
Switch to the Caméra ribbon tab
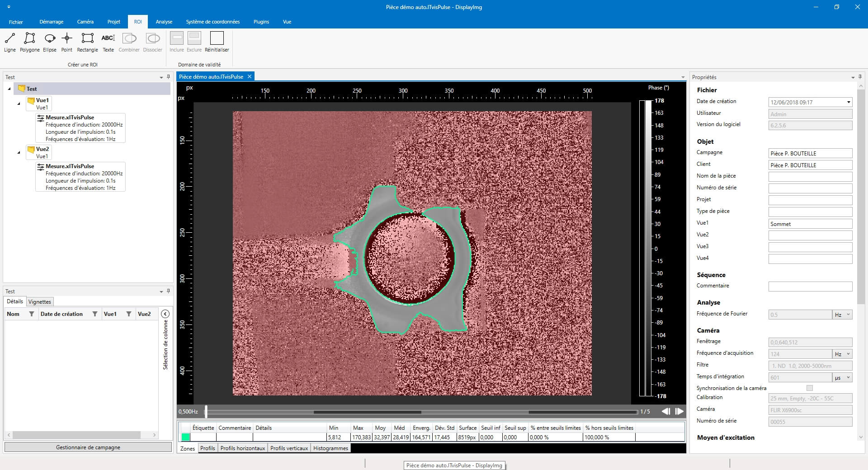[85, 22]
